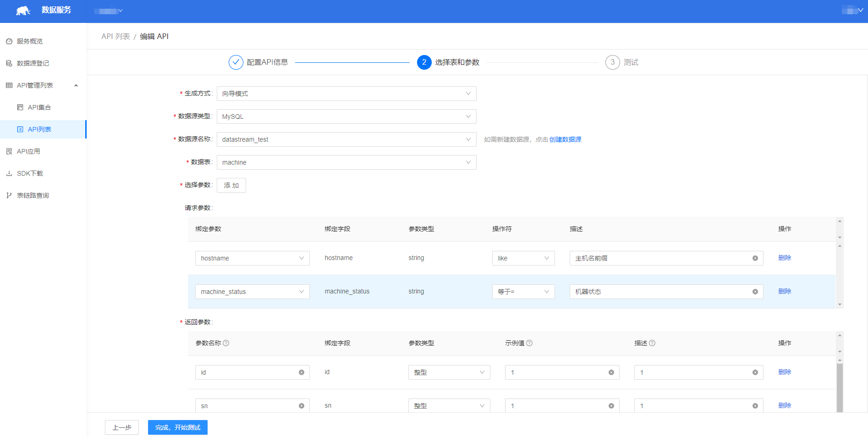This screenshot has width=868, height=437.
Task: Click the API集合 icon in sidebar
Action: [19, 107]
